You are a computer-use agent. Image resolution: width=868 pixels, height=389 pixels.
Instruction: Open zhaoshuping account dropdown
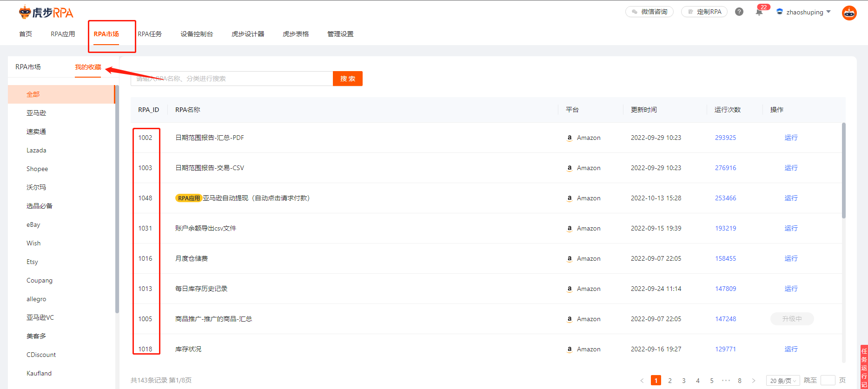pos(804,12)
